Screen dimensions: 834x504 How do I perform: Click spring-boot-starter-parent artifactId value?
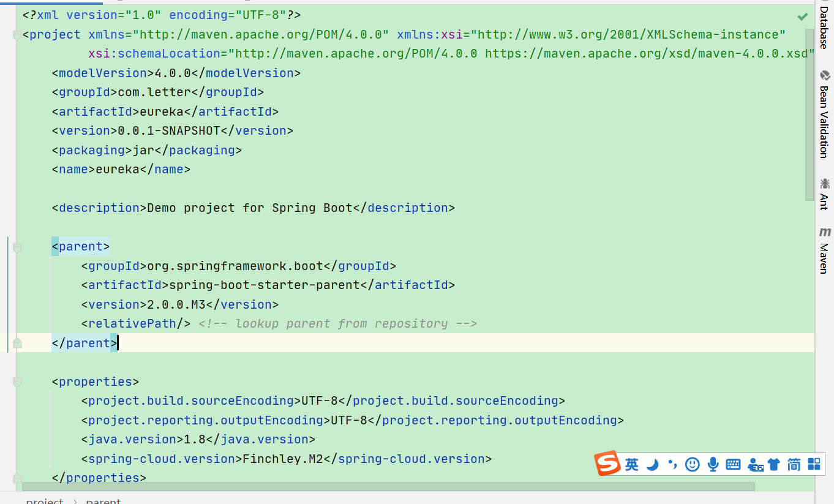265,285
